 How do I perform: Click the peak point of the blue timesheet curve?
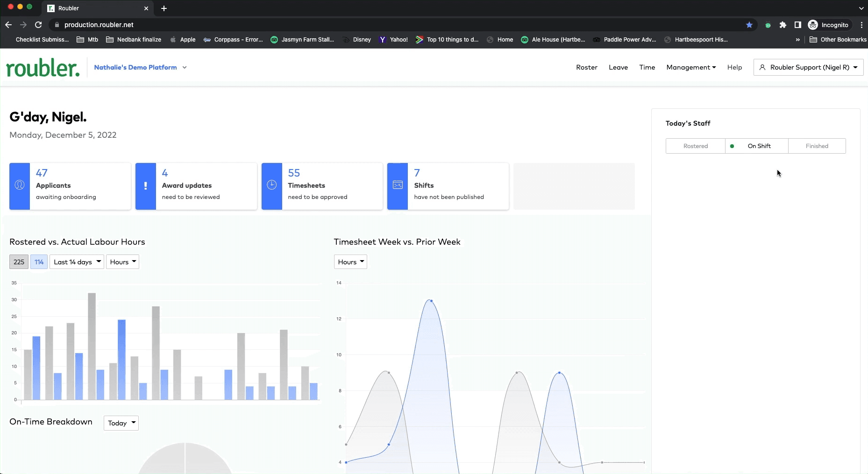point(431,301)
